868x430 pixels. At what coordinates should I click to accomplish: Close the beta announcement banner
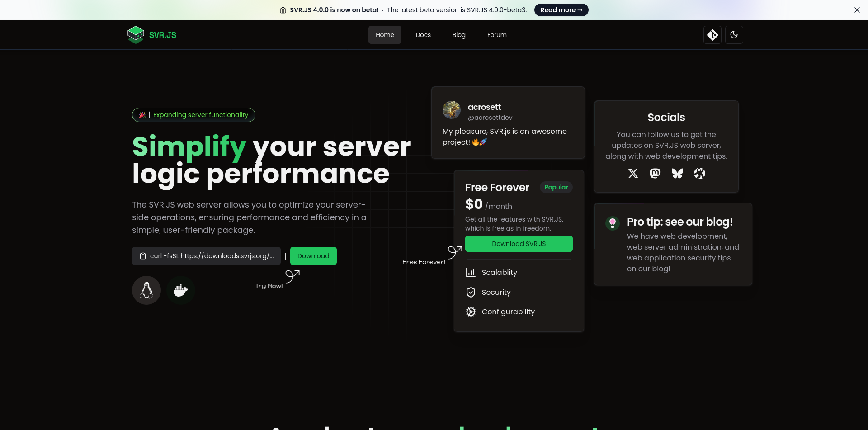857,10
